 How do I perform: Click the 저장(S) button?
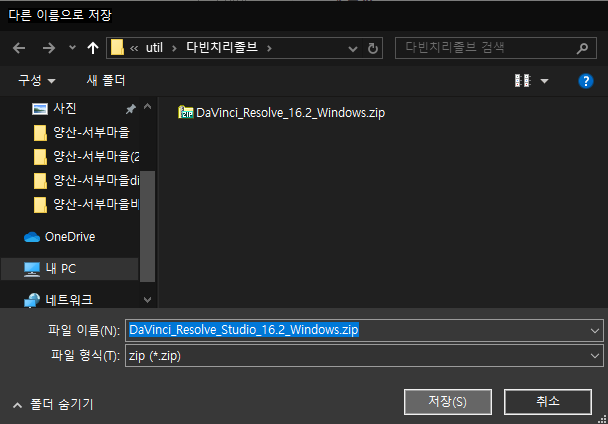(x=448, y=402)
